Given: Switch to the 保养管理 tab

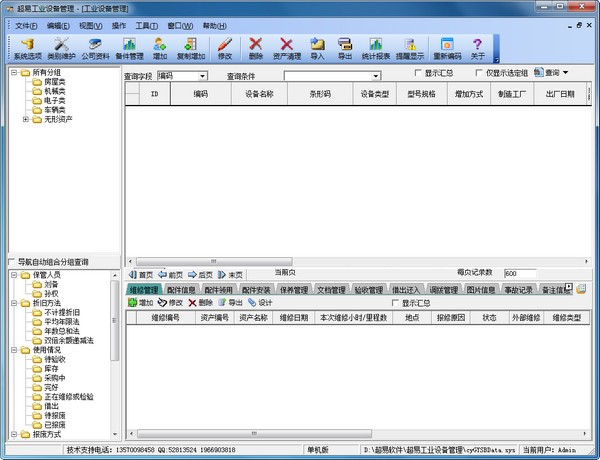Looking at the screenshot, I should 295,290.
